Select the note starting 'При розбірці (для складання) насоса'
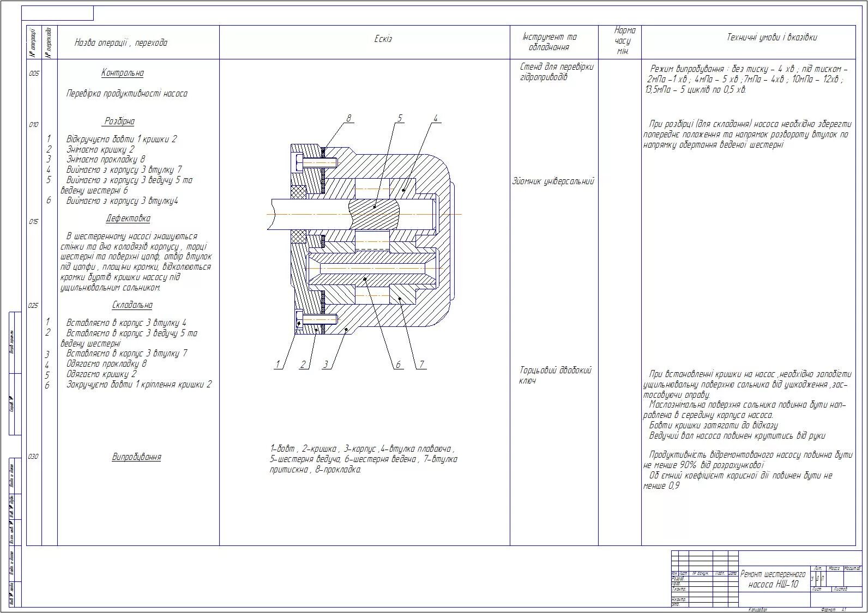The image size is (868, 613). 746,135
